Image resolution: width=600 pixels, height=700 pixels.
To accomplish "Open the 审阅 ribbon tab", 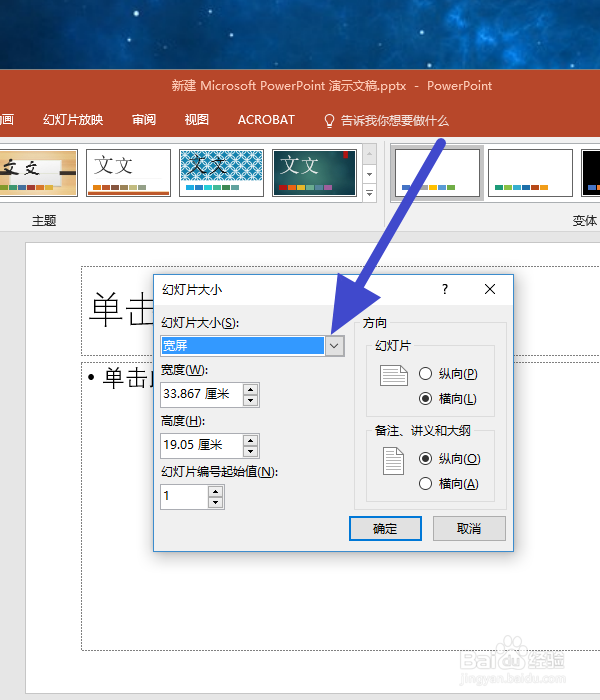I will [x=144, y=120].
